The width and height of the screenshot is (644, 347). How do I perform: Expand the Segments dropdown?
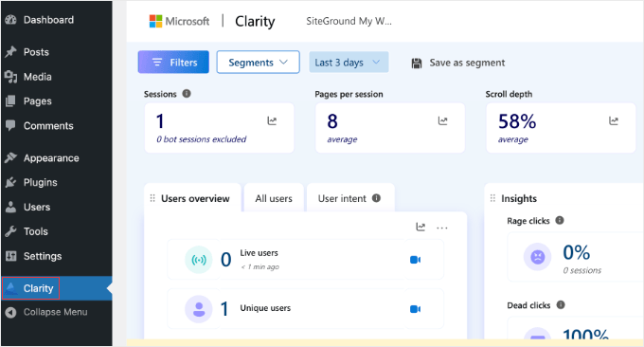coord(258,62)
